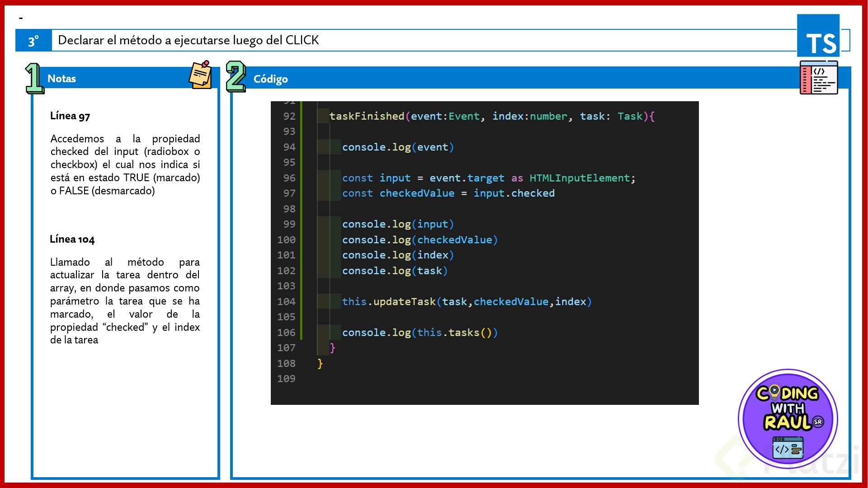This screenshot has width=868, height=488.
Task: Click the sticky note Notas icon
Action: pyautogui.click(x=200, y=75)
